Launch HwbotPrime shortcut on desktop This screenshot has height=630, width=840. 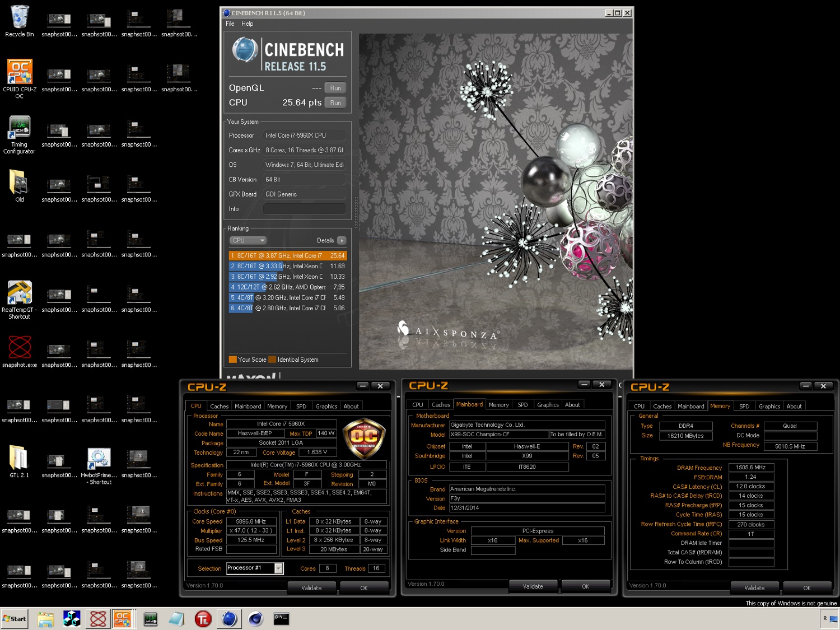(100, 465)
